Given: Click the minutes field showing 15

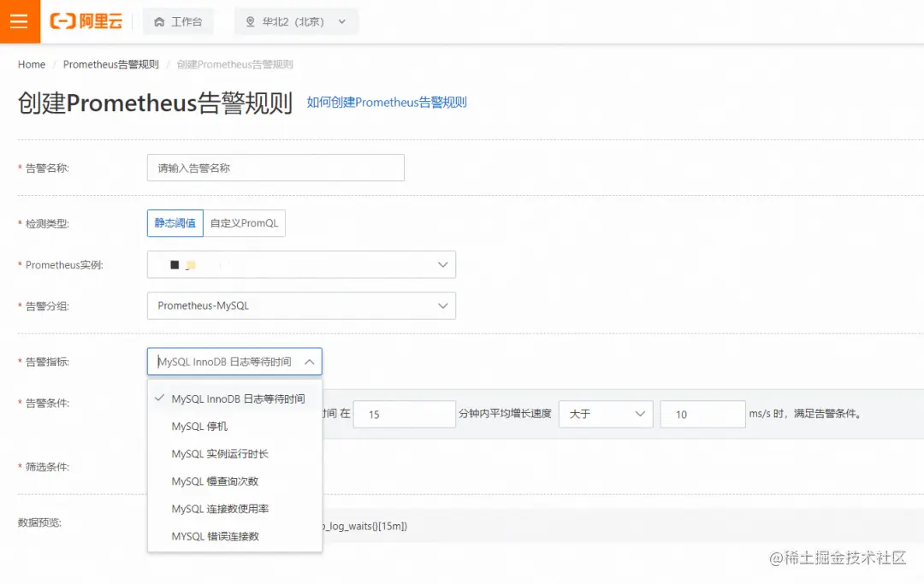Looking at the screenshot, I should click(x=404, y=415).
